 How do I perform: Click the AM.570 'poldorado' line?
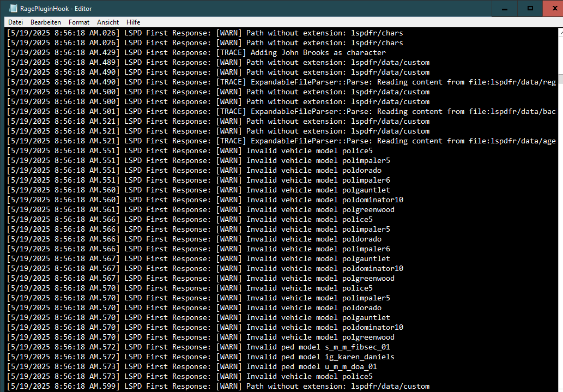click(194, 307)
